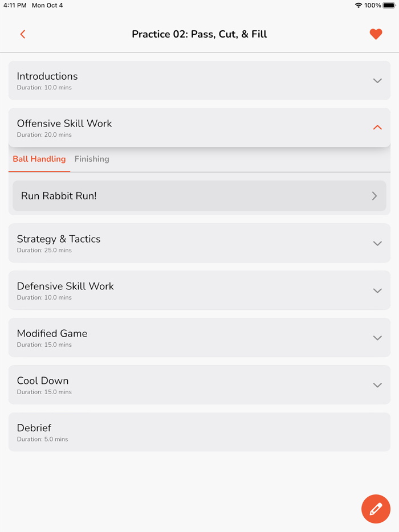The image size is (399, 532).
Task: Tap the Strategy & Tactics title
Action: (x=59, y=239)
